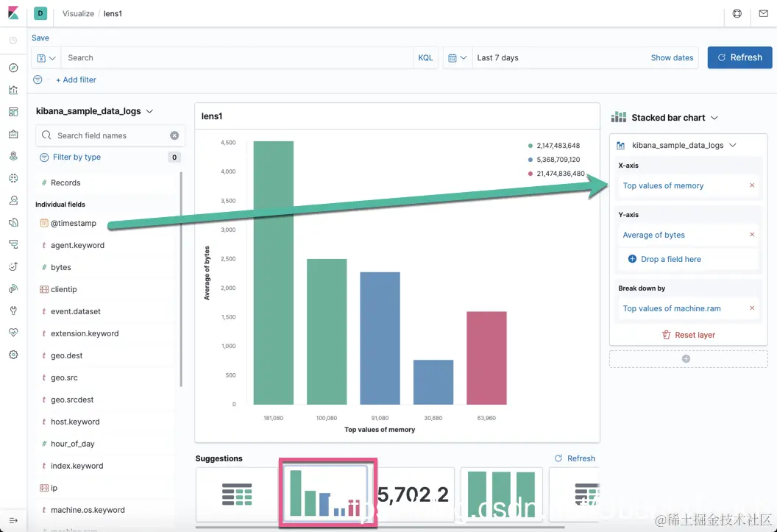The width and height of the screenshot is (777, 532).
Task: Change index pattern kibana_sample_data_logs dropdown
Action: pos(94,111)
